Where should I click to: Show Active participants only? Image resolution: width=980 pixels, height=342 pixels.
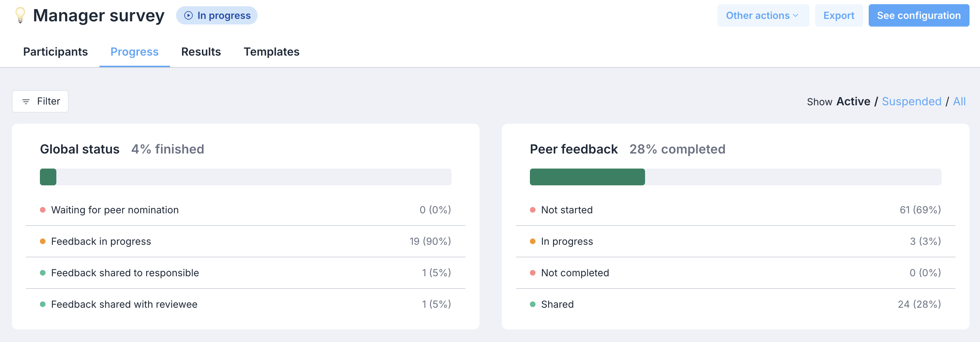pyautogui.click(x=853, y=101)
